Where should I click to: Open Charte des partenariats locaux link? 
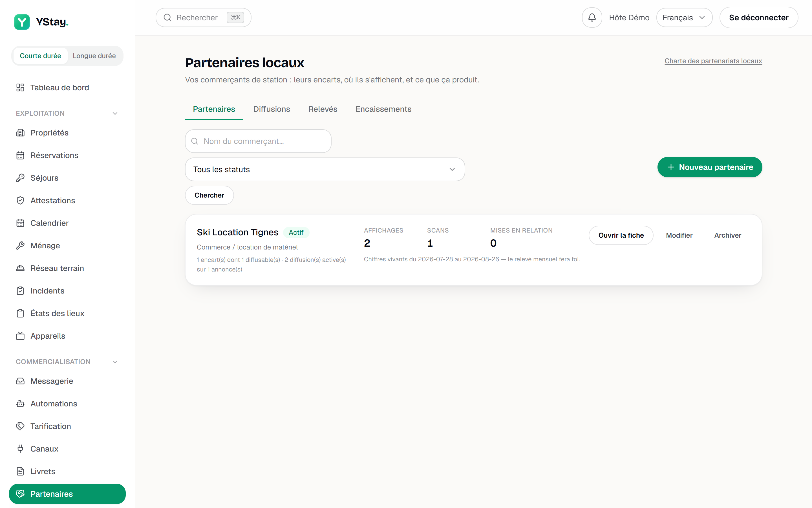click(x=713, y=61)
